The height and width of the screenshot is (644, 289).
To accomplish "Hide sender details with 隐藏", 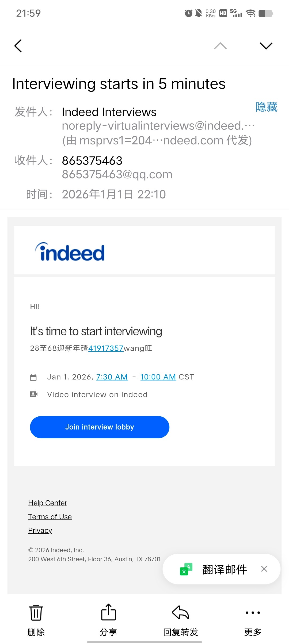I will [x=266, y=107].
